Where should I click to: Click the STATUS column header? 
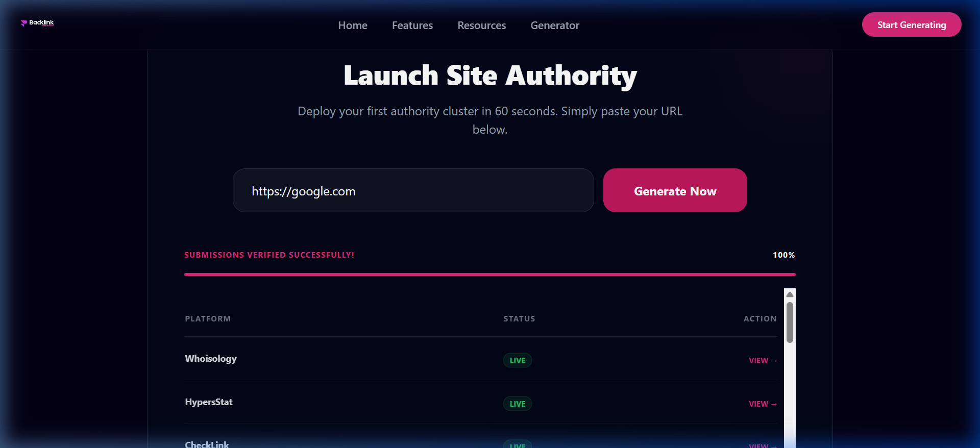[519, 319]
